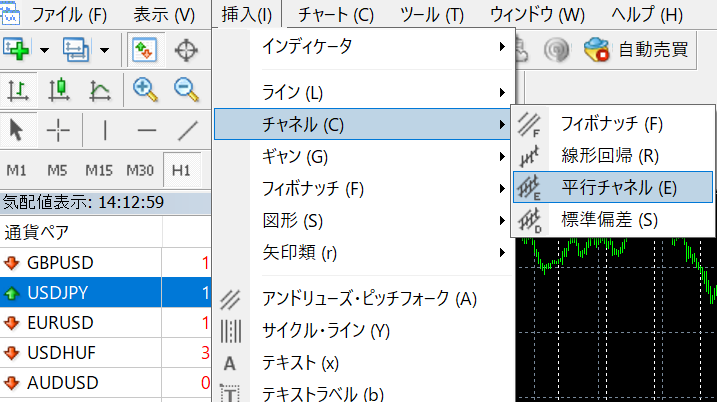Choose アンドリューズ・ピッチフォーク (A) item
The height and width of the screenshot is (402, 717).
point(364,299)
